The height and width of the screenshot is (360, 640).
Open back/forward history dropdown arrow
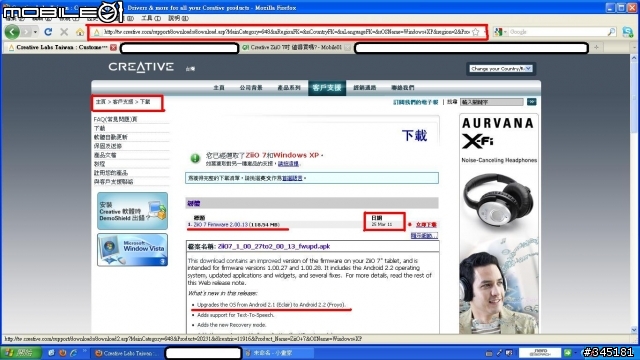pyautogui.click(x=35, y=32)
